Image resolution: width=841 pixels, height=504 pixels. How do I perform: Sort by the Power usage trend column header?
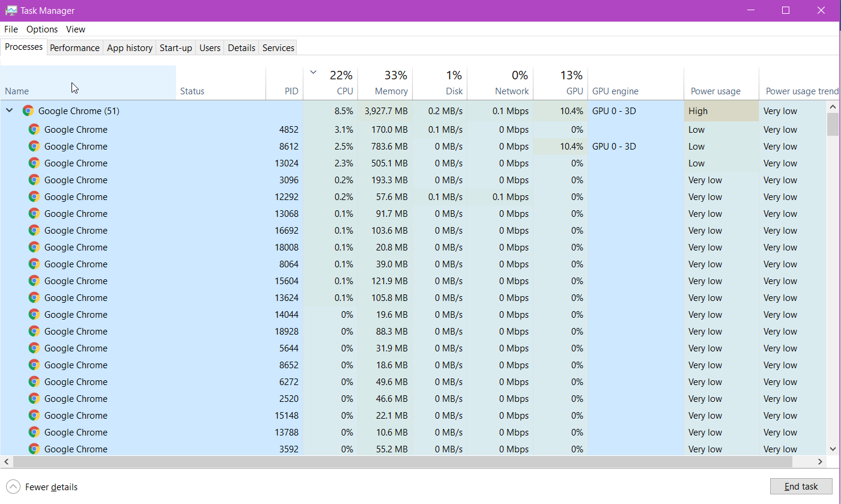tap(800, 83)
